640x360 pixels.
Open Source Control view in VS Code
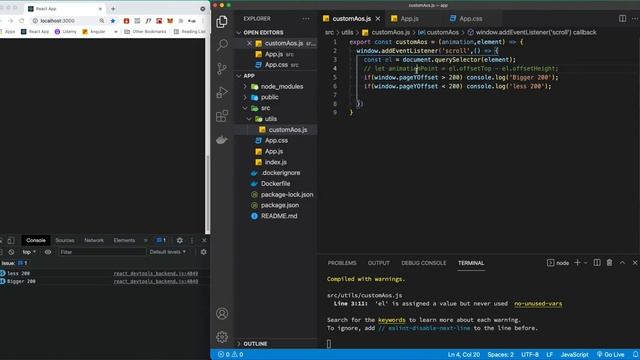222,68
